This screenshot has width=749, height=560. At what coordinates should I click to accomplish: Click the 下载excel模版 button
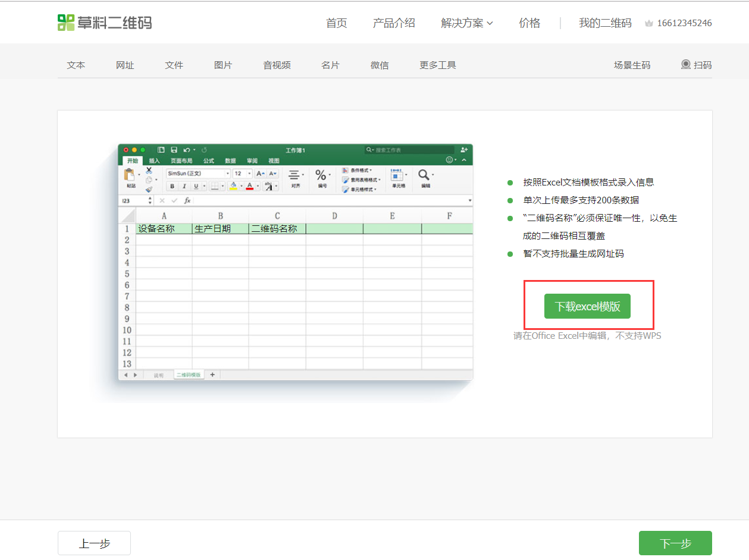(x=587, y=307)
